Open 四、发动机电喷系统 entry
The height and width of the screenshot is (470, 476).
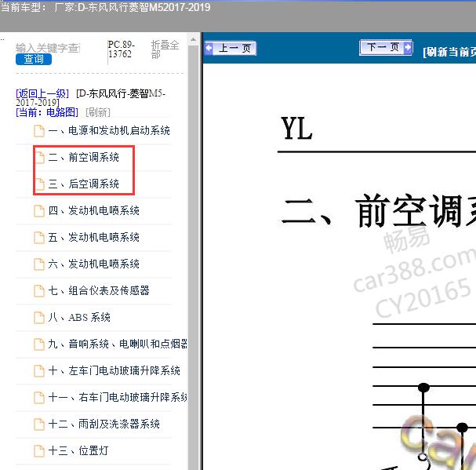coord(94,210)
